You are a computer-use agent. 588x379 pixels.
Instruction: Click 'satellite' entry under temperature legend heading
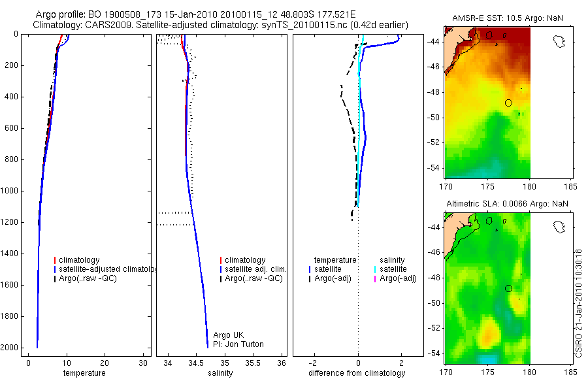coord(328,269)
